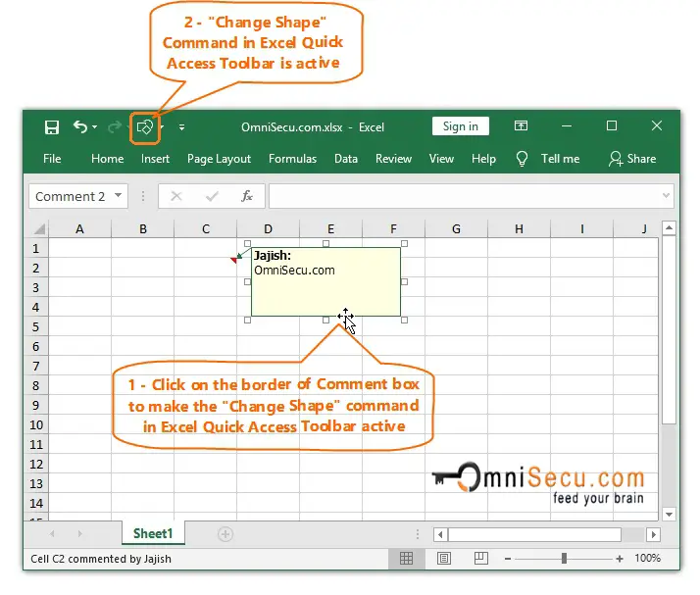Select row 12 header
Image resolution: width=700 pixels, height=595 pixels.
(x=35, y=465)
